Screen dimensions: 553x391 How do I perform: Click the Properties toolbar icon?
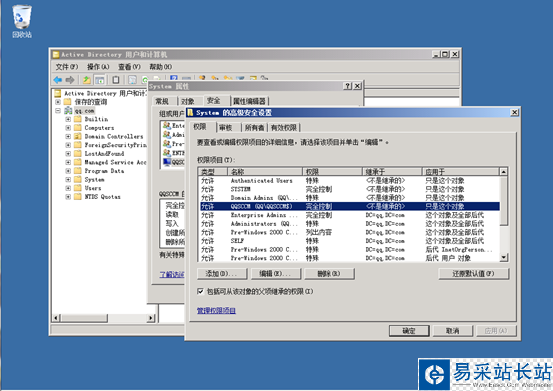coord(132,80)
